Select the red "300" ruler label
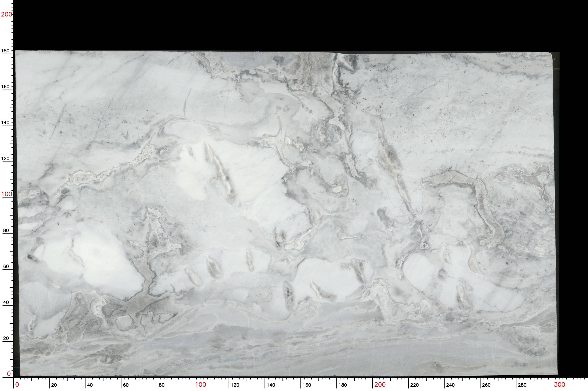This screenshot has height=391, width=588. pos(560,385)
